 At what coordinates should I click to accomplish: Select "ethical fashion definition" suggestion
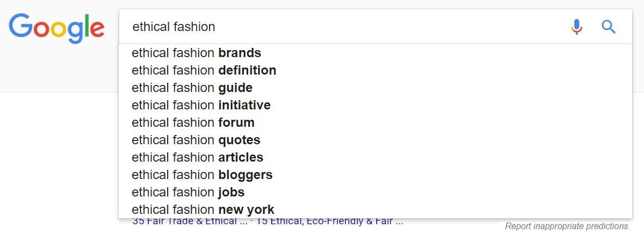point(204,71)
